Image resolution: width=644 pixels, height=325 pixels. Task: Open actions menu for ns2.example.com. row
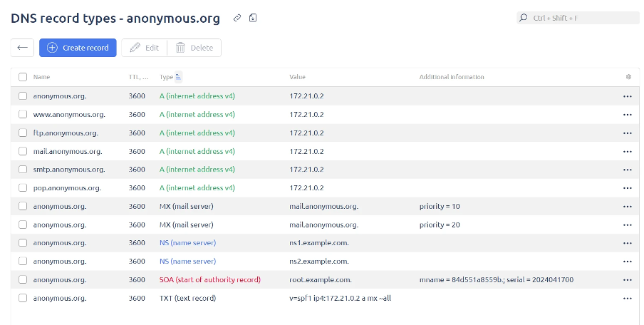[627, 262]
